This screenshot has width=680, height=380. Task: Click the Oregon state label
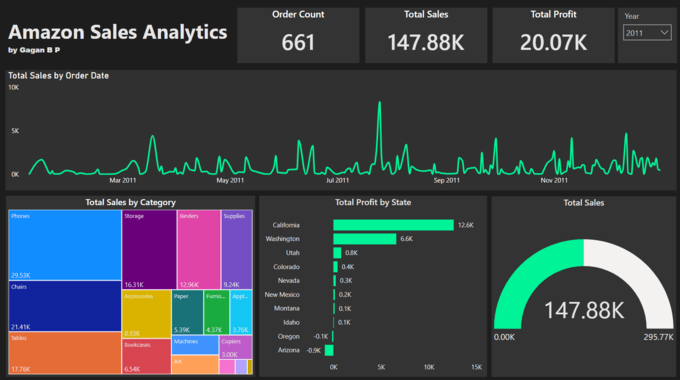pos(288,336)
